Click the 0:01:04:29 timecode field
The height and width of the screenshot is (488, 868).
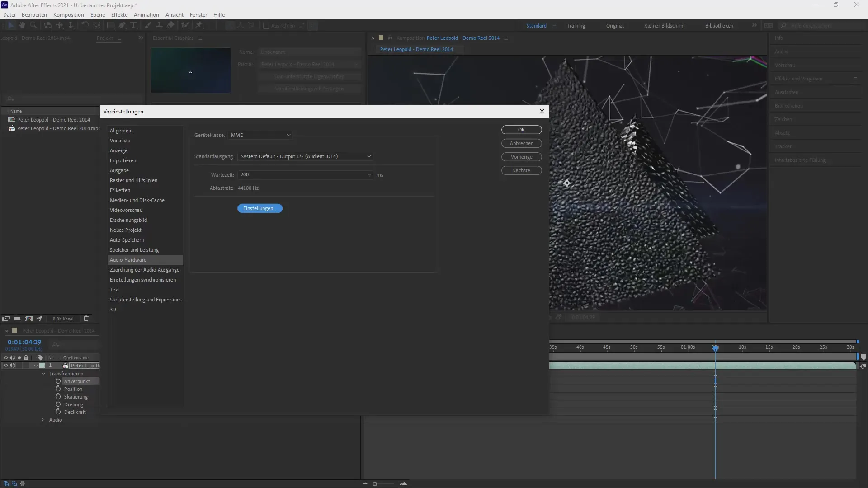click(24, 342)
